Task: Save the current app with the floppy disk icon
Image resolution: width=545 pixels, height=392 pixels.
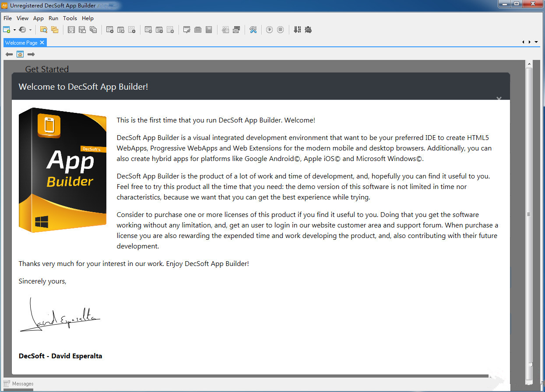Action: pos(71,29)
